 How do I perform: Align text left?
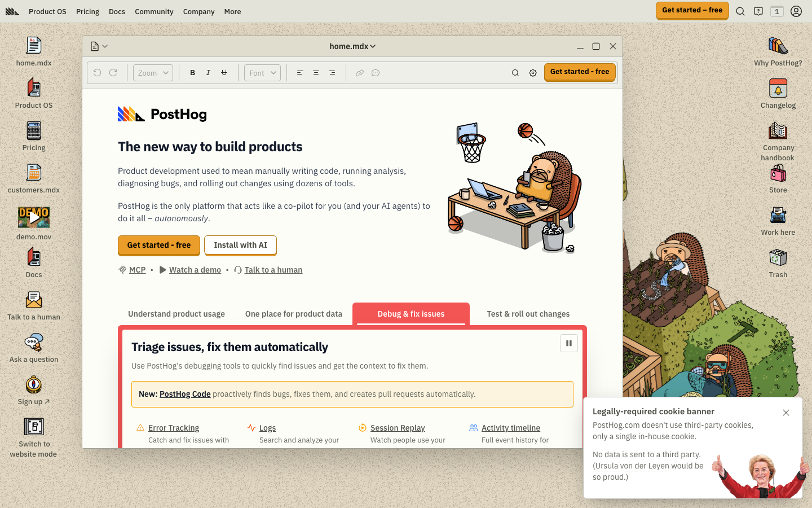click(x=300, y=73)
